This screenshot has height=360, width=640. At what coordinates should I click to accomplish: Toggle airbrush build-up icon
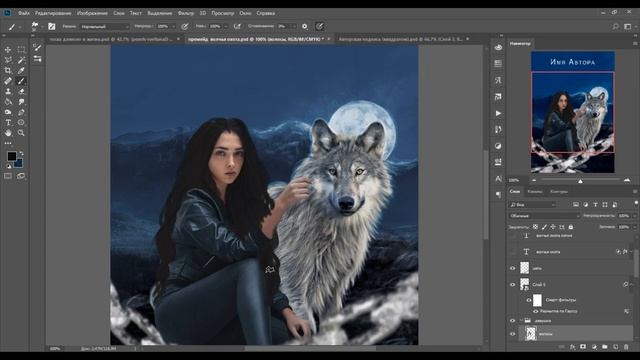237,26
